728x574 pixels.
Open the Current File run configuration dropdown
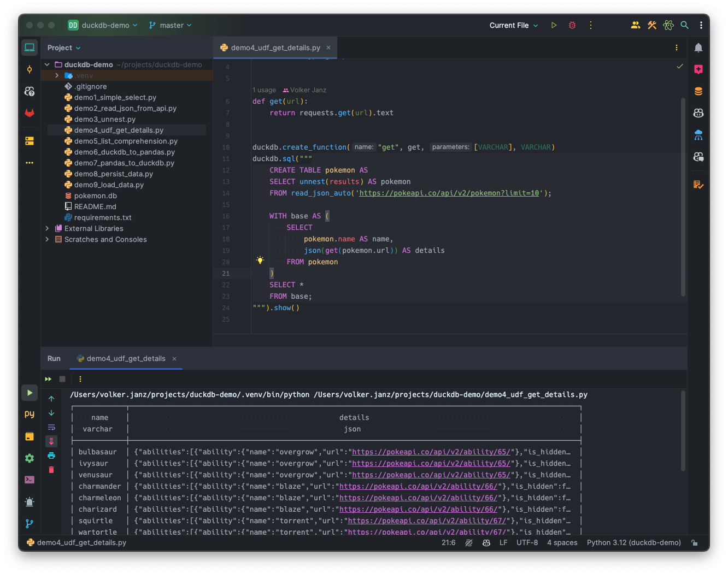click(x=514, y=25)
